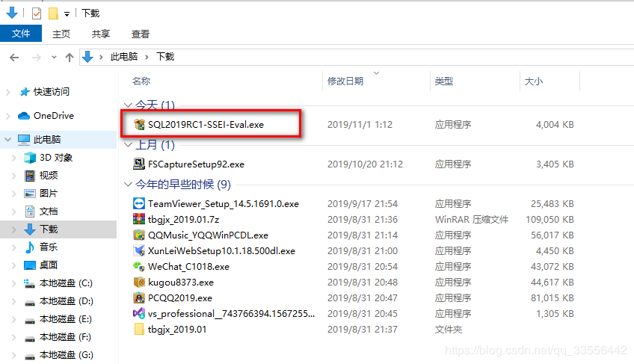The image size is (634, 364).
Task: Open OneDrive in the navigation pane
Action: point(53,116)
